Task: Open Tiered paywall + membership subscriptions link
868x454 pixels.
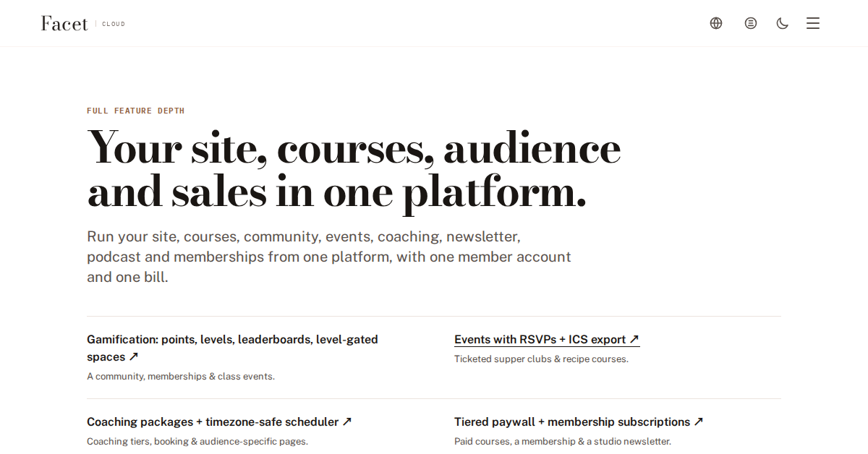Action: (579, 421)
